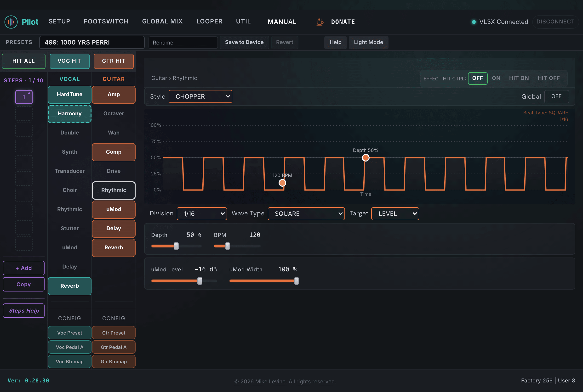The height and width of the screenshot is (392, 583).
Task: Click the DONATE link
Action: point(343,22)
